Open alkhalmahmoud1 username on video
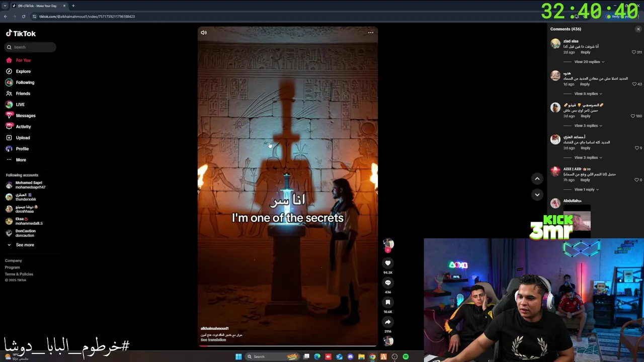Image resolution: width=644 pixels, height=362 pixels. coord(215,328)
